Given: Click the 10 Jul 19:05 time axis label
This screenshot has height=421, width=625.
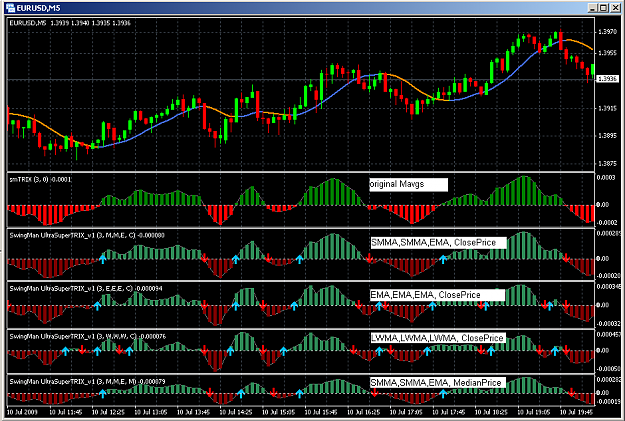Looking at the screenshot, I should click(534, 412).
